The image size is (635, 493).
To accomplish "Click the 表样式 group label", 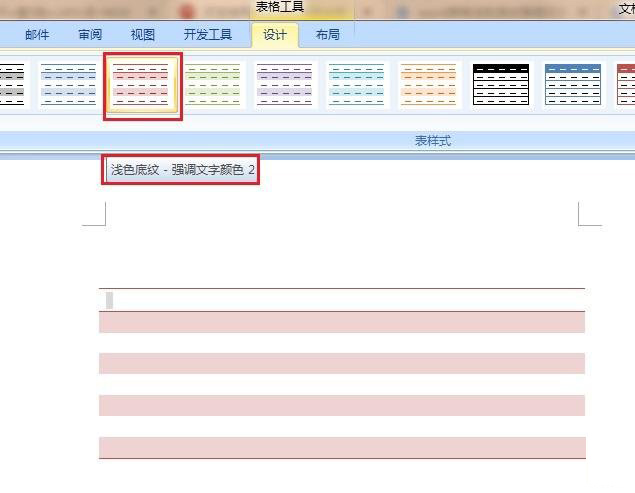I will [433, 141].
